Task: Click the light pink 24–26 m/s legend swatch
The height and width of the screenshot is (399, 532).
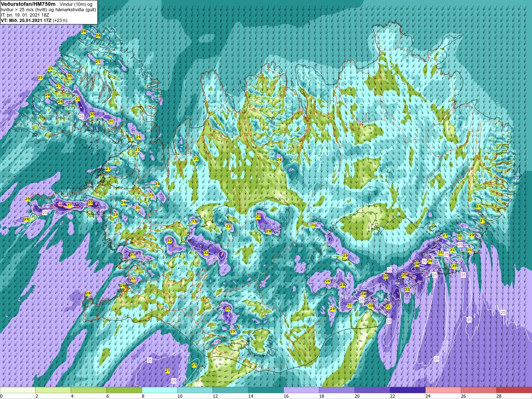Action: click(x=443, y=390)
